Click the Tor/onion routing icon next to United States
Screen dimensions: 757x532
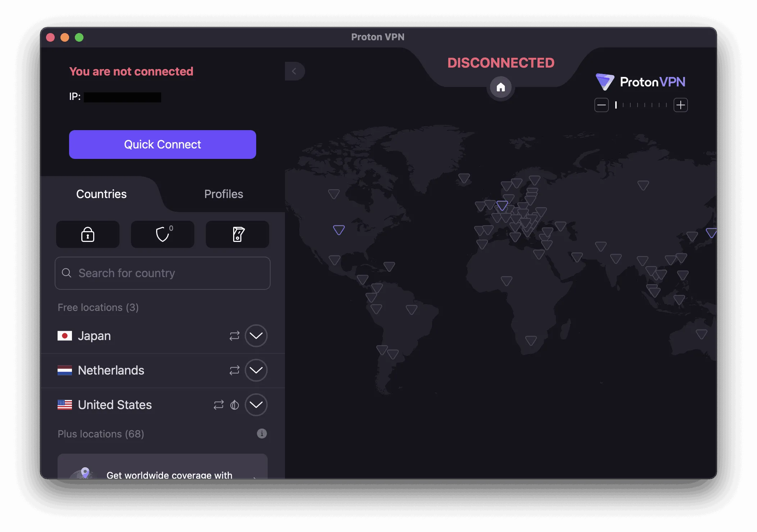coord(236,405)
